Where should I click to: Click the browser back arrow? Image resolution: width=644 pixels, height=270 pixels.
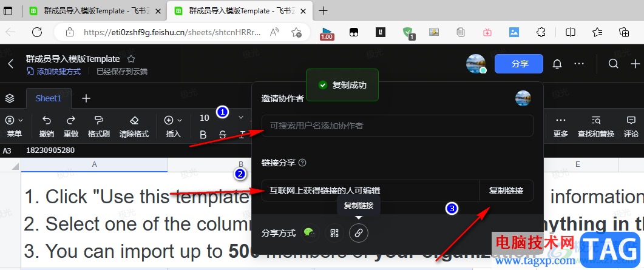coord(11,32)
